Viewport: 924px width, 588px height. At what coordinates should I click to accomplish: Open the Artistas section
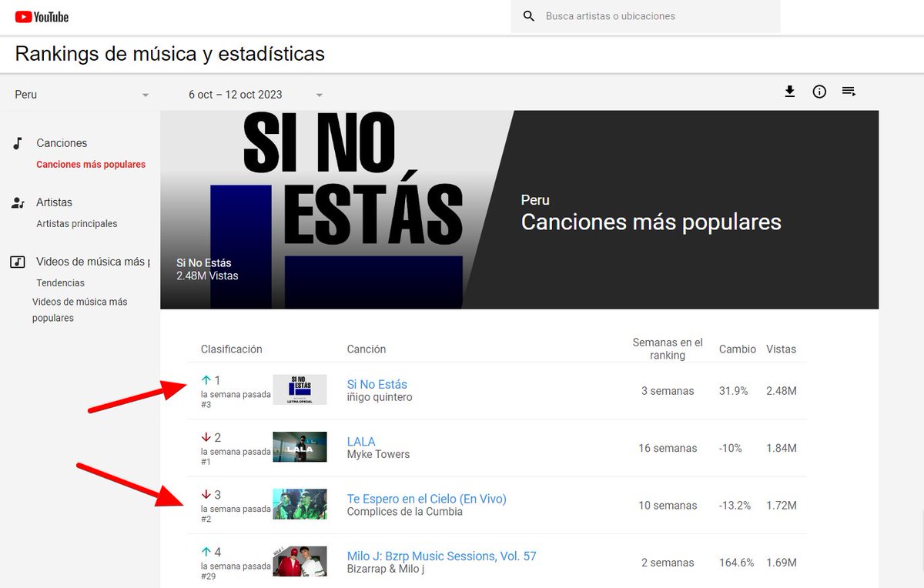[x=54, y=202]
